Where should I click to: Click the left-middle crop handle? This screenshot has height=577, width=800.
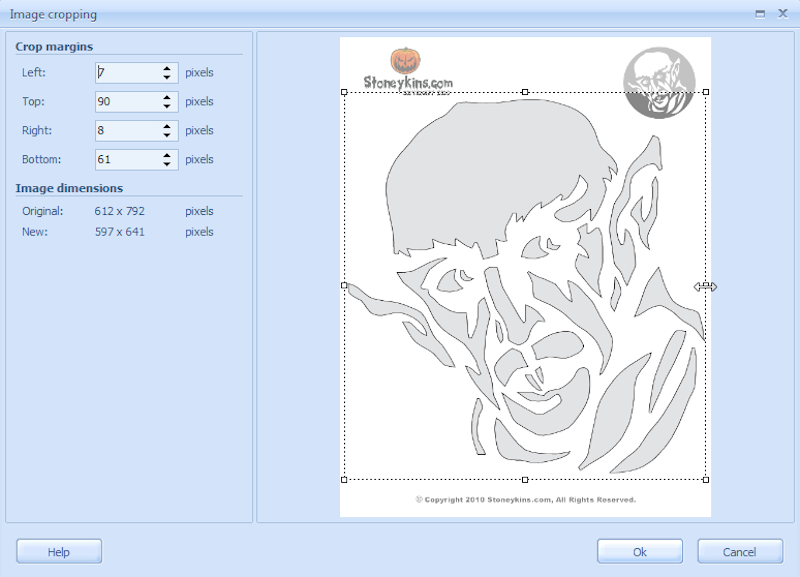tap(344, 286)
